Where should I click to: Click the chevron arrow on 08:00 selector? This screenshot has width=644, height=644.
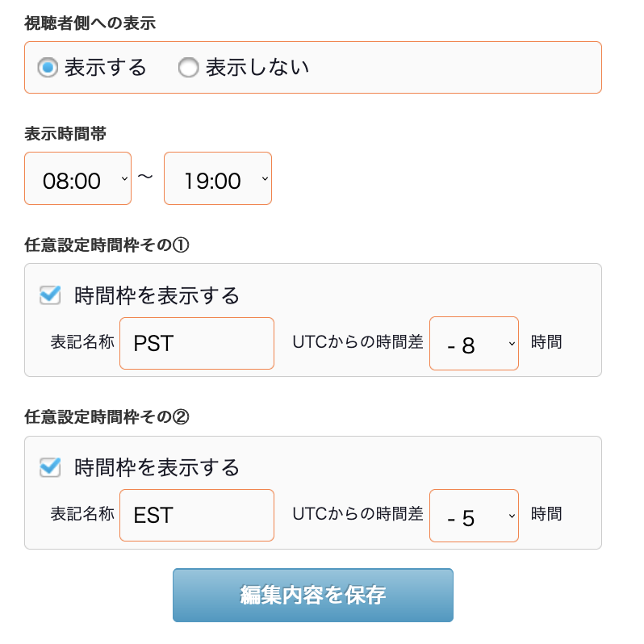[x=124, y=178]
